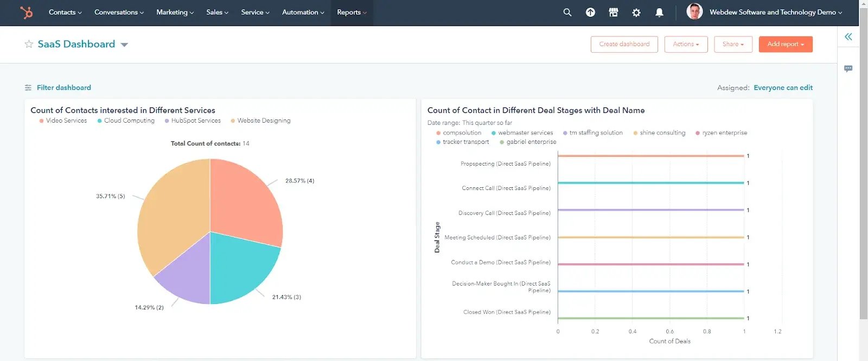868x361 pixels.
Task: Open the search magnifier icon
Action: 567,12
